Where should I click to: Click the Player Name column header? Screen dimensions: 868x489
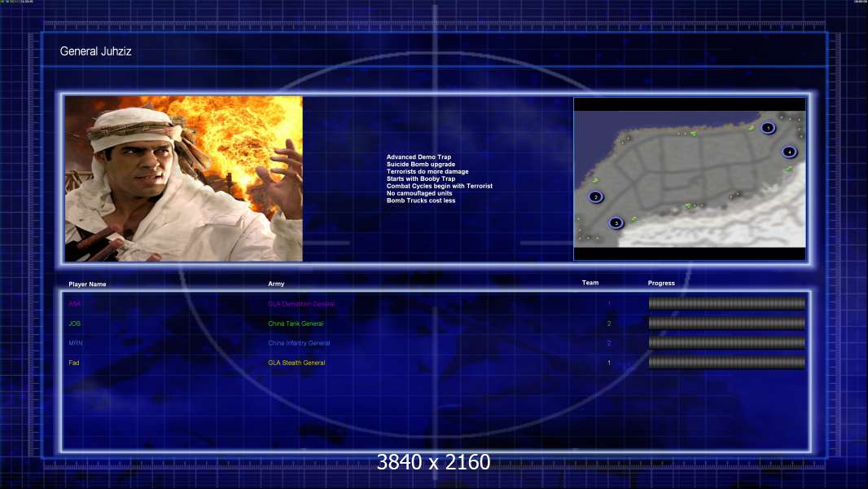click(x=87, y=284)
